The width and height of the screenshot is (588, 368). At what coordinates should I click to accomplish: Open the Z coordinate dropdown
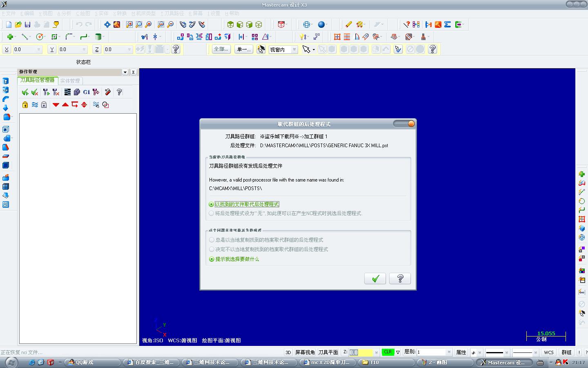129,49
